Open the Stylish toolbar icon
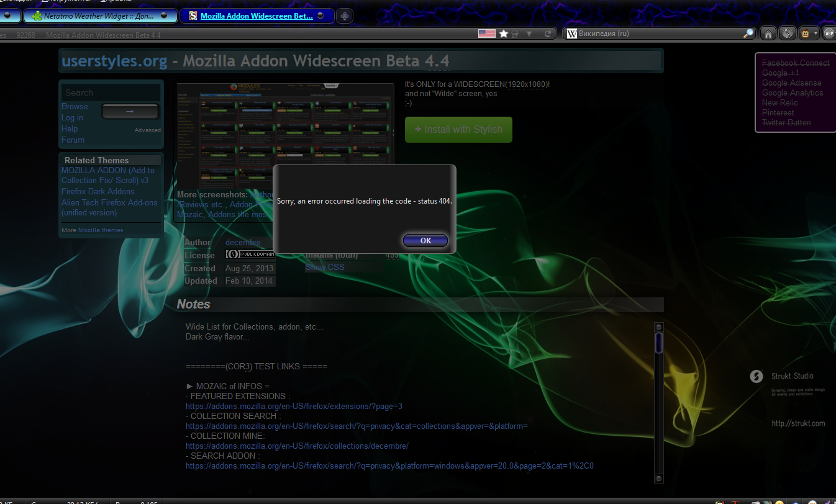Image resolution: width=836 pixels, height=504 pixels. pos(787,34)
